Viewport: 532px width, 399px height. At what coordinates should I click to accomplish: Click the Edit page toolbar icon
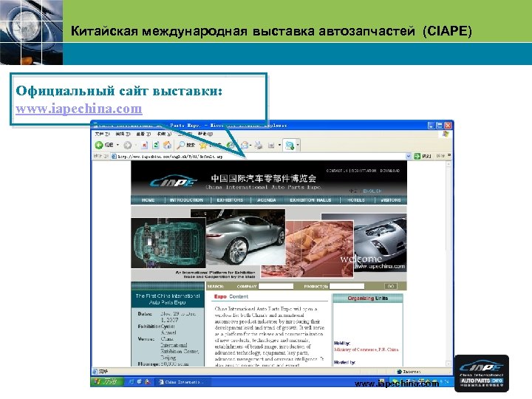(x=271, y=146)
